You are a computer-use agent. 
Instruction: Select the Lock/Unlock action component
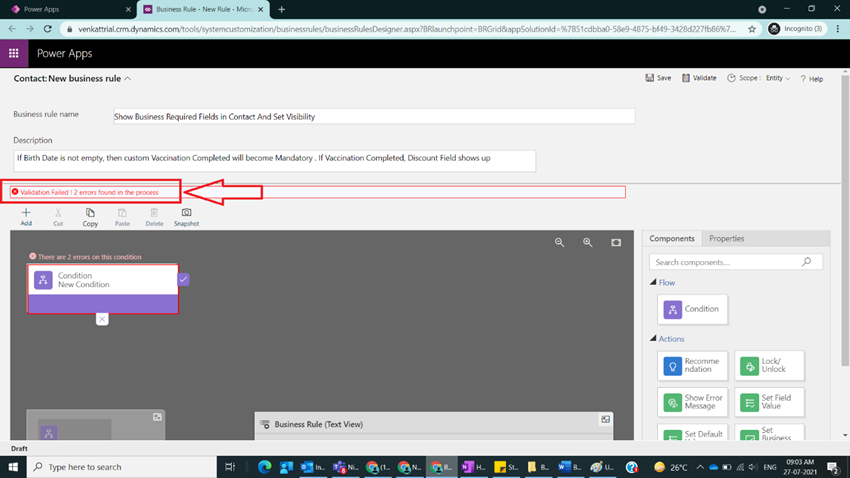point(769,366)
